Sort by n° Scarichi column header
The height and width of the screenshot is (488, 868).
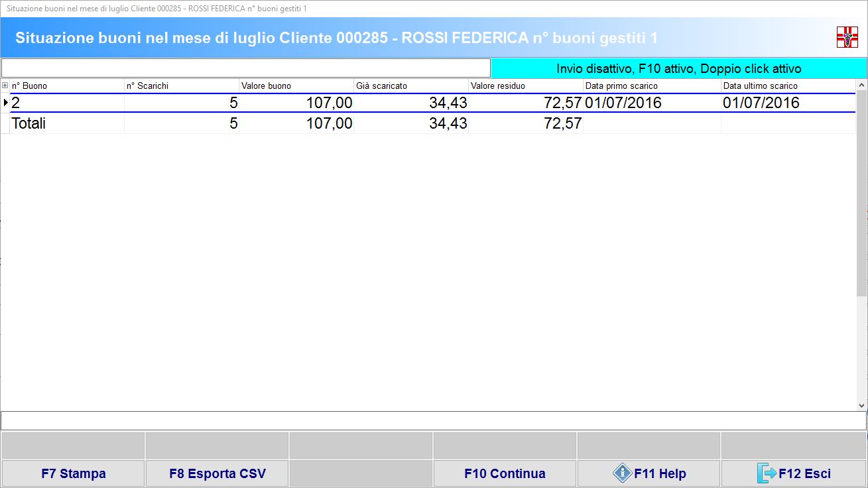pyautogui.click(x=181, y=86)
